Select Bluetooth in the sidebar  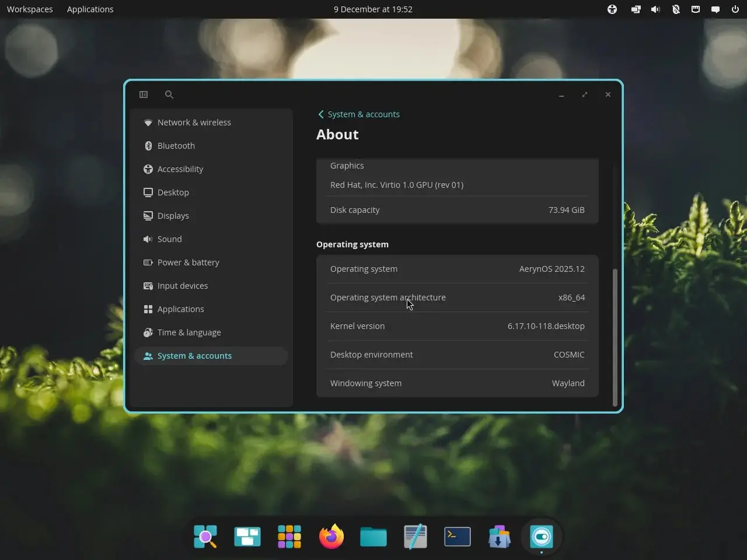click(x=176, y=146)
